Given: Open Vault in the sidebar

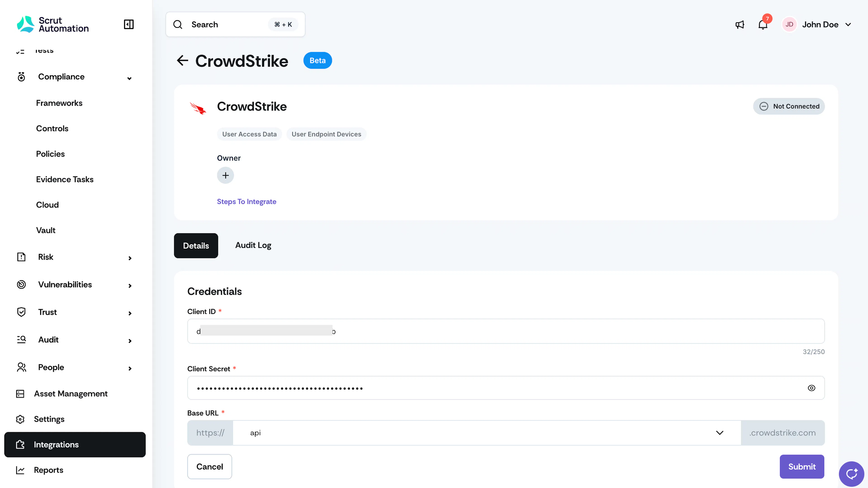Looking at the screenshot, I should click(45, 230).
